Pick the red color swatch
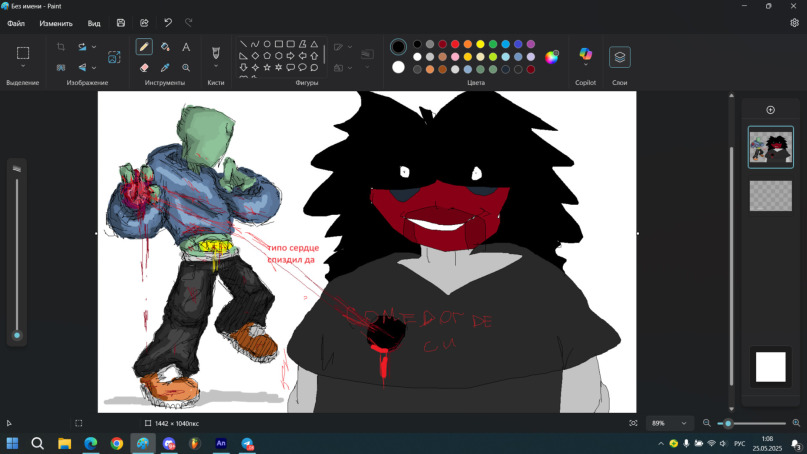The width and height of the screenshot is (807, 454). pos(455,44)
